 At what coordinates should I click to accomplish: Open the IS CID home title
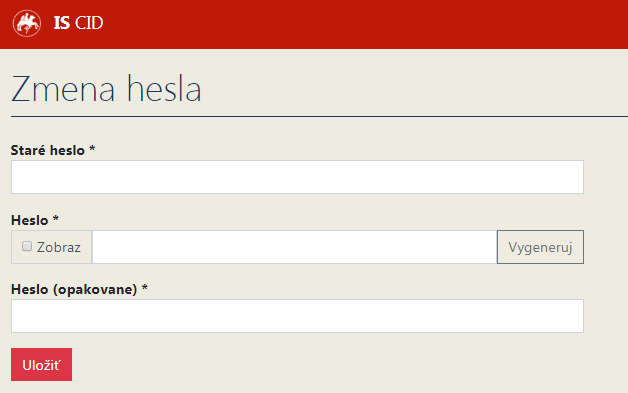(78, 23)
